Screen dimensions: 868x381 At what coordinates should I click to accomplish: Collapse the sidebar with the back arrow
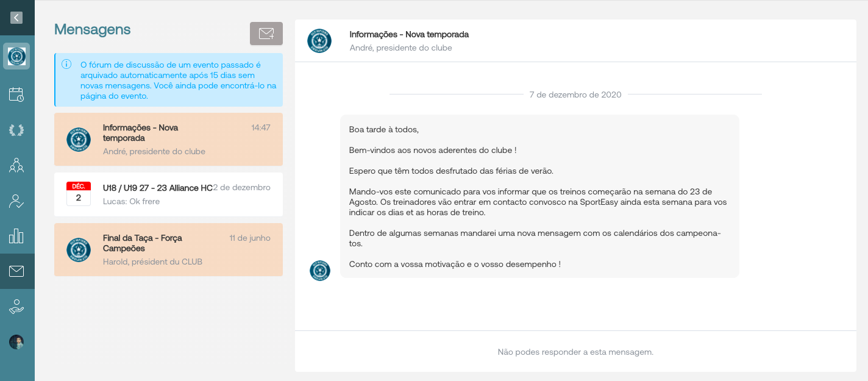pyautogui.click(x=16, y=18)
